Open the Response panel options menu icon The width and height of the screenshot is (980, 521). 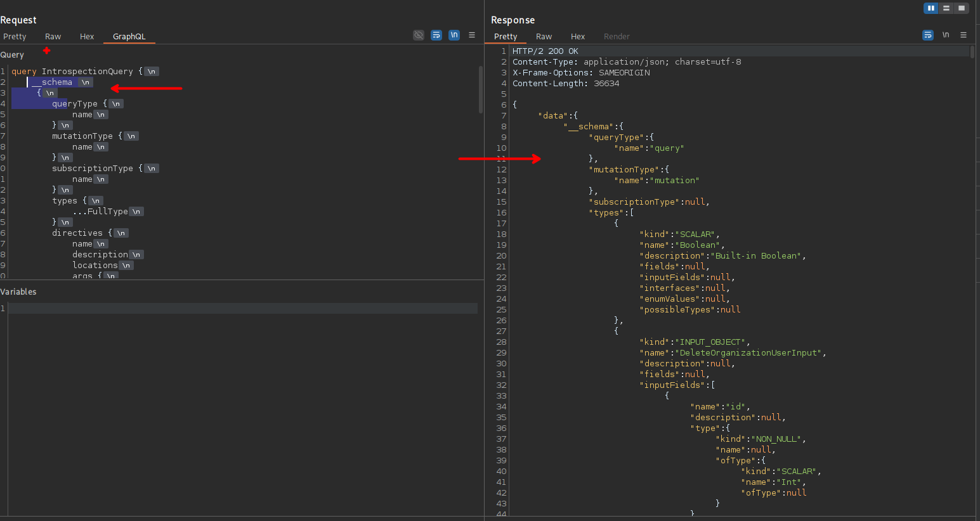tap(964, 35)
